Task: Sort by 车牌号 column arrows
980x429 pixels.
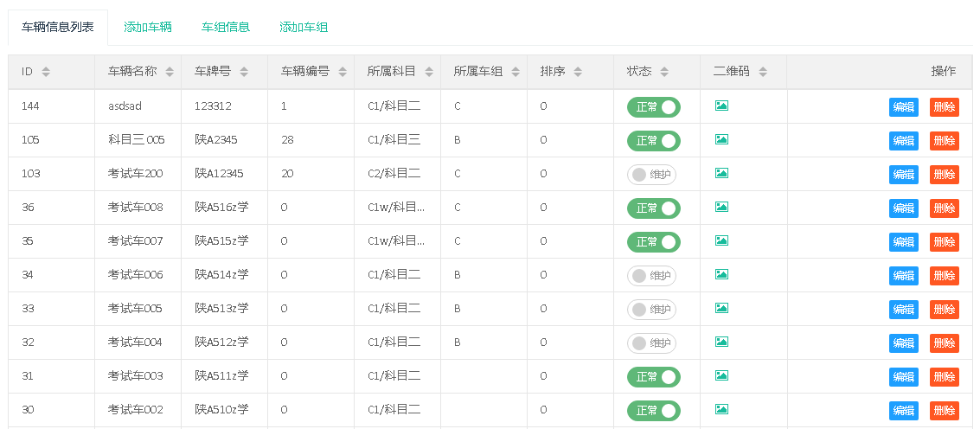Action: pyautogui.click(x=244, y=72)
